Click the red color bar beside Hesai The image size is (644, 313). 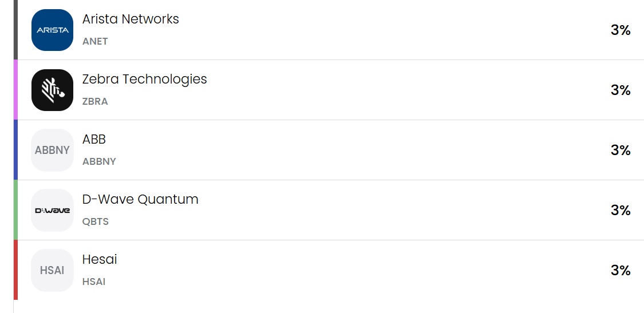(15, 270)
